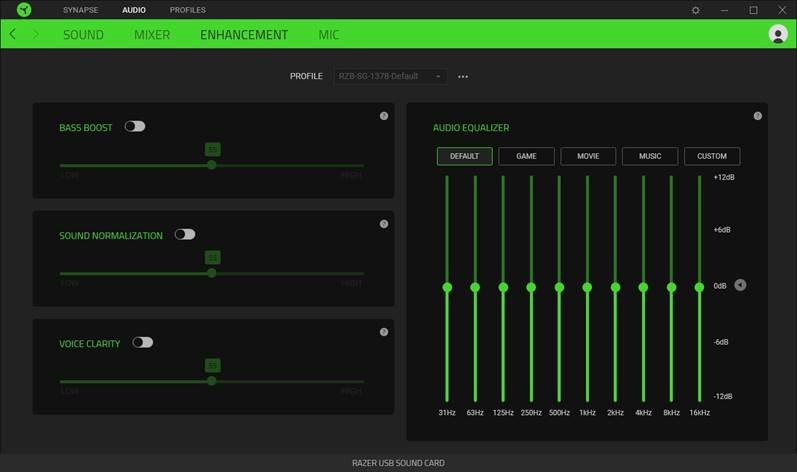Switch to the Sound tab
Viewport: 797px width, 472px height.
click(x=83, y=35)
